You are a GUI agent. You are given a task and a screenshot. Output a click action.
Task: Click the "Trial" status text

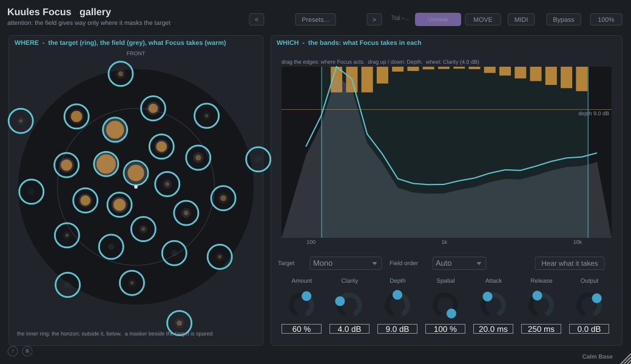click(x=400, y=18)
